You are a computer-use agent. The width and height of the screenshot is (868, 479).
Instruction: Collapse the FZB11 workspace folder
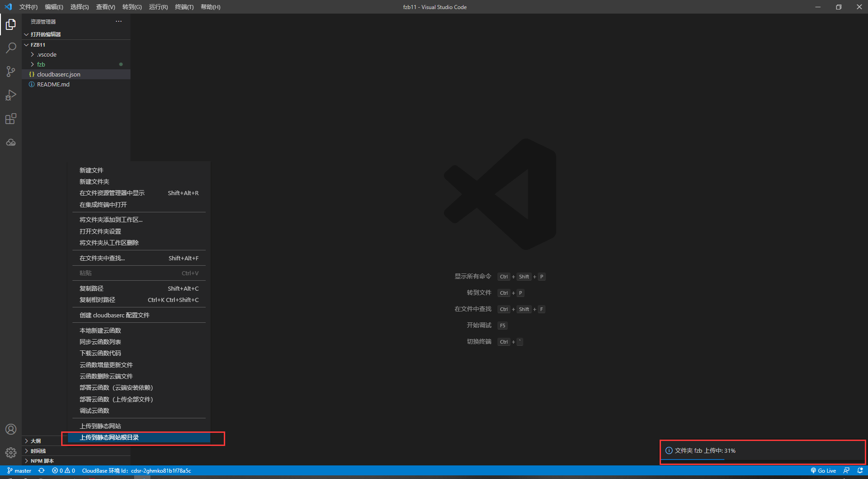point(76,45)
